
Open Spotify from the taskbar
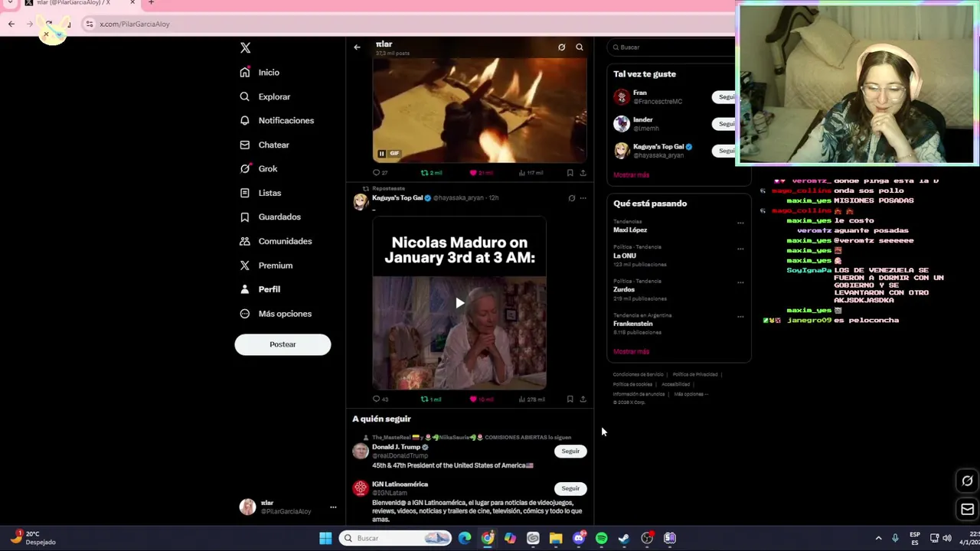point(602,538)
